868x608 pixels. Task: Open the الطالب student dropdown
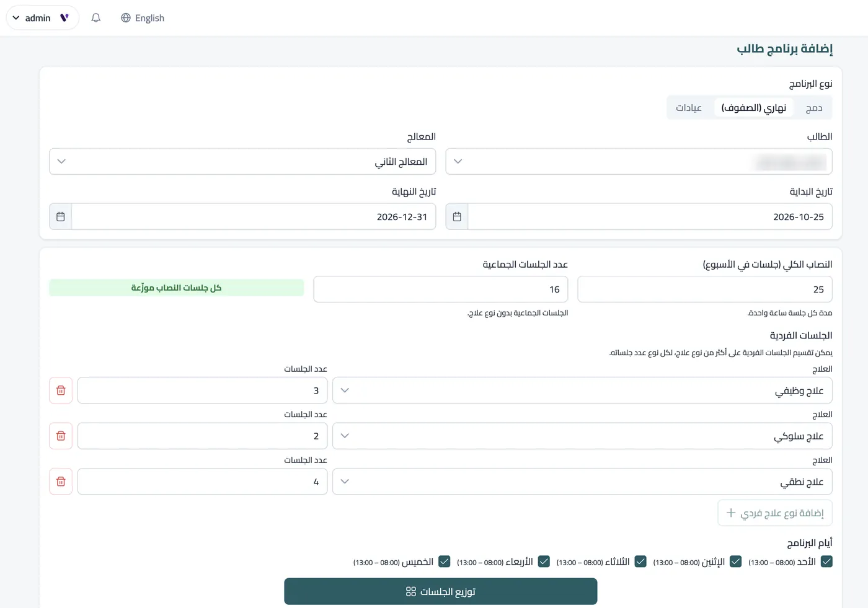[639, 161]
